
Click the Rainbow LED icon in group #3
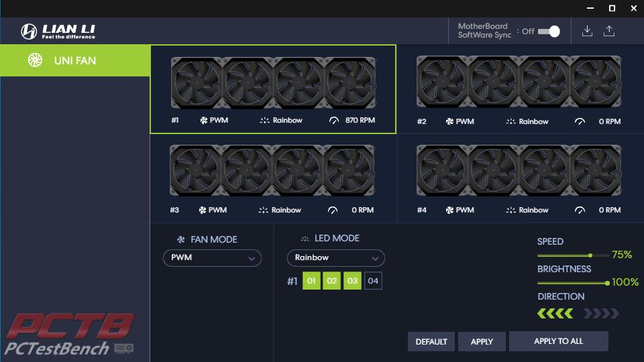click(x=263, y=210)
